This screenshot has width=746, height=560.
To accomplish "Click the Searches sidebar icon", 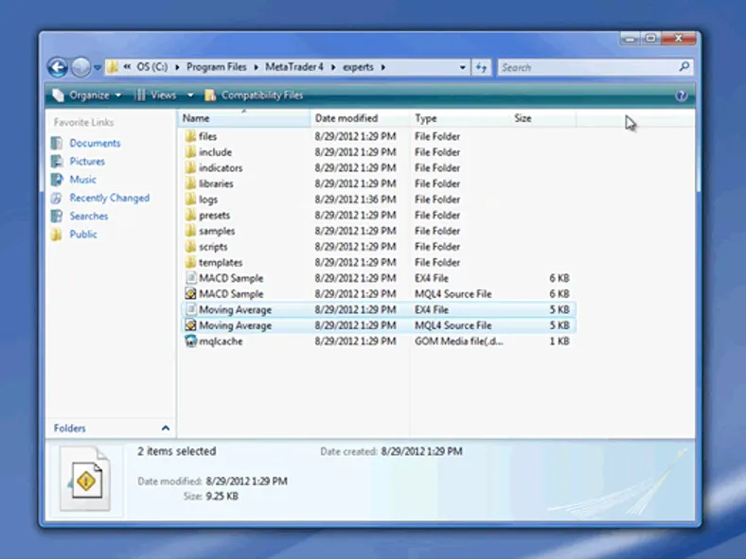I will [x=57, y=216].
